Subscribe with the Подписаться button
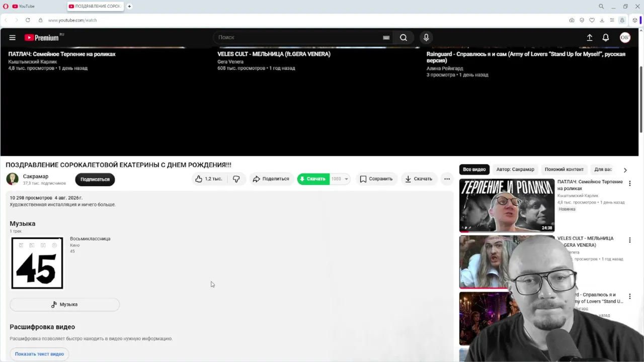This screenshot has width=644, height=362. [x=95, y=179]
